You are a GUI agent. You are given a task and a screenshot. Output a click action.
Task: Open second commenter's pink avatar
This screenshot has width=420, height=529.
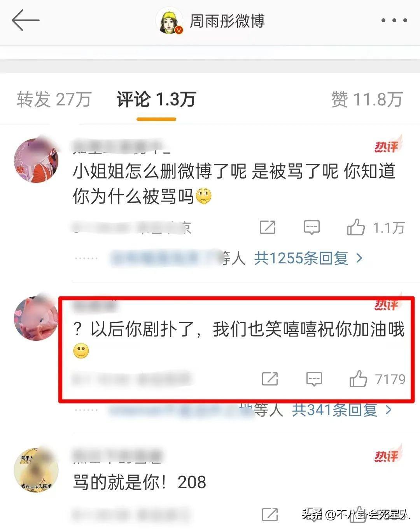(x=36, y=318)
